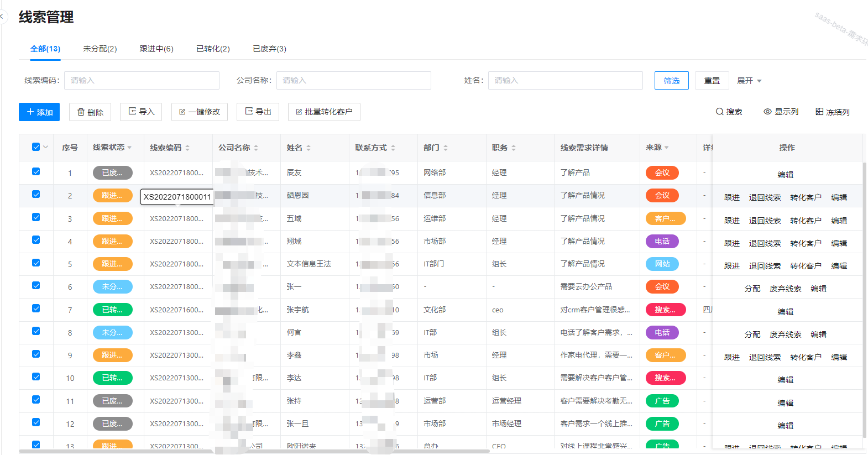Expand the filter panel via 展开
Screen dimensions: 868x455
pyautogui.click(x=749, y=81)
